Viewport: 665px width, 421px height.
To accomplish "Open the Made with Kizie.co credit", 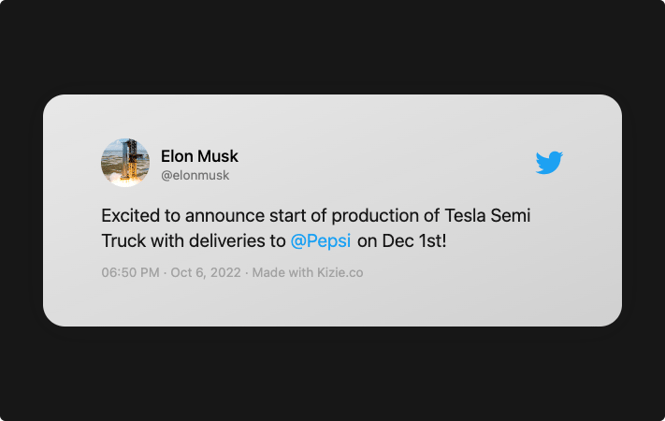I will point(307,272).
